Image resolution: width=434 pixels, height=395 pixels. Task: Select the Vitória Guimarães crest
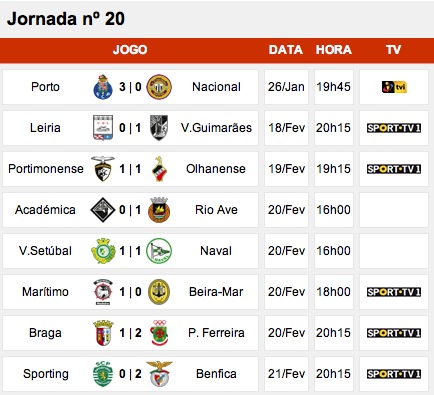click(x=159, y=128)
